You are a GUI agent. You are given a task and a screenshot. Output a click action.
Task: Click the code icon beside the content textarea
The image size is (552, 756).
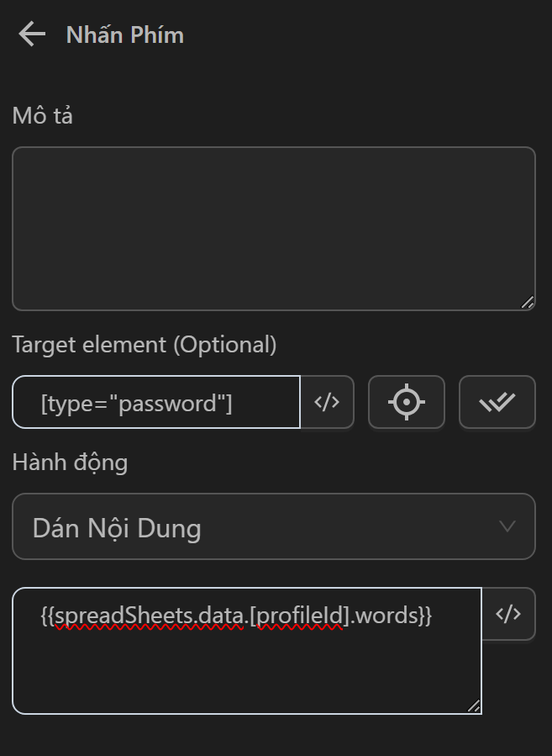tap(508, 614)
